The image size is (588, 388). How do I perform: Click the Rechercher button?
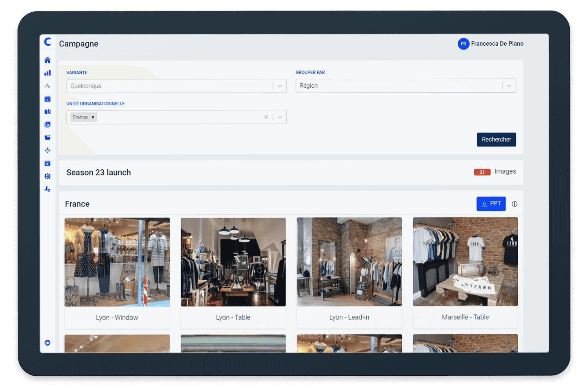(x=496, y=140)
